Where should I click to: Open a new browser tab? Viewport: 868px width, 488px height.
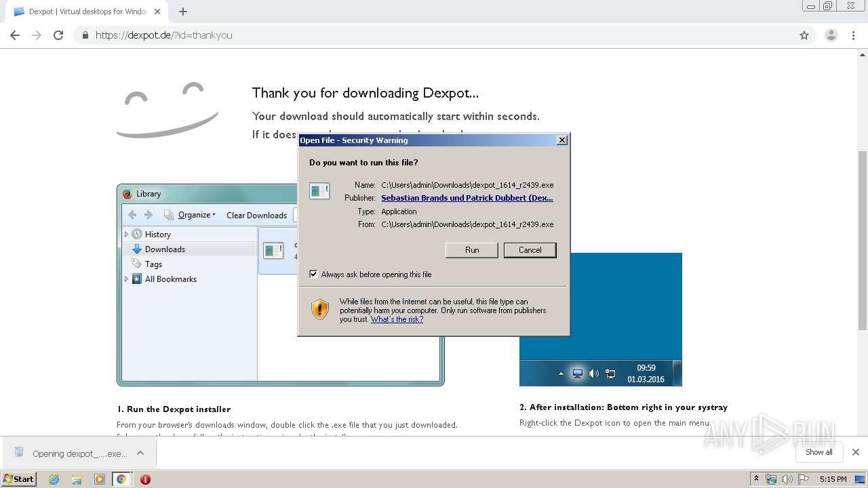click(x=183, y=12)
